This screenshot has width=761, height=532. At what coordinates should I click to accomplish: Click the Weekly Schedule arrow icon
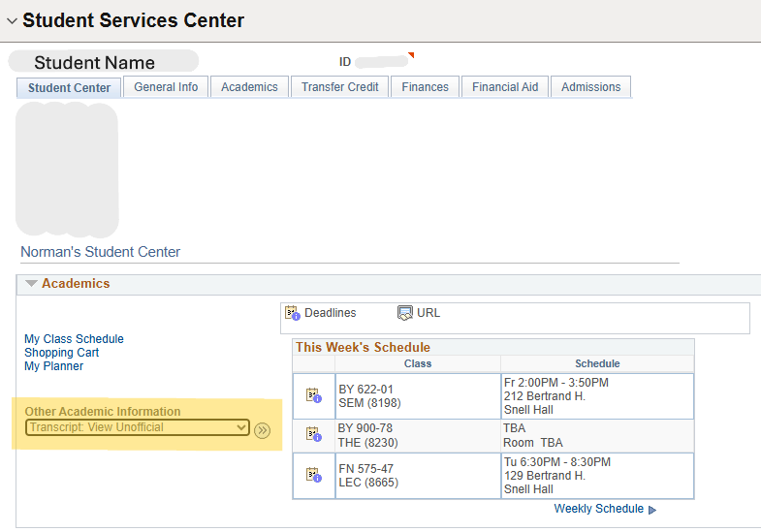tap(652, 510)
